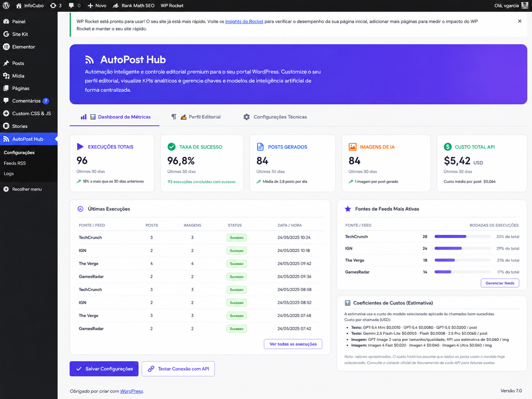Switch to Perfil Editorial tab

tap(196, 117)
